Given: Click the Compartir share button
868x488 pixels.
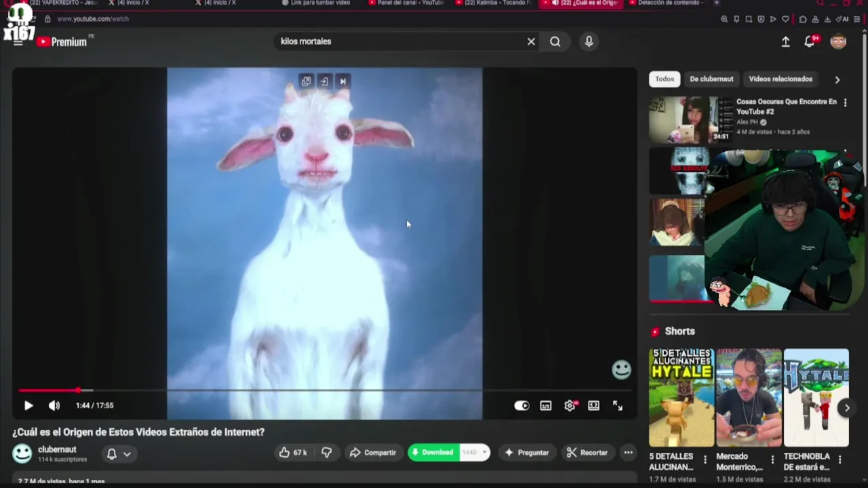Looking at the screenshot, I should [372, 453].
